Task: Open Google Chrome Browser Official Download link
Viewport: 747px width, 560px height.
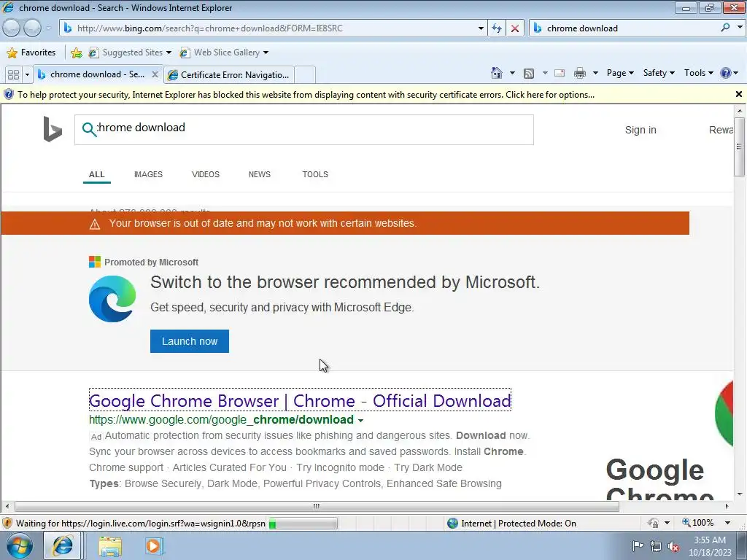Action: coord(300,400)
